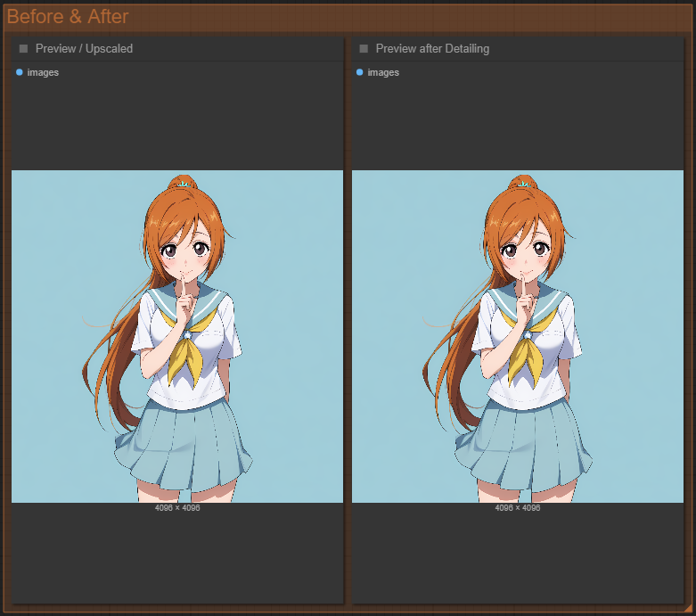Click images input dot on Preview / Upscaled
The height and width of the screenshot is (616, 696).
point(19,72)
